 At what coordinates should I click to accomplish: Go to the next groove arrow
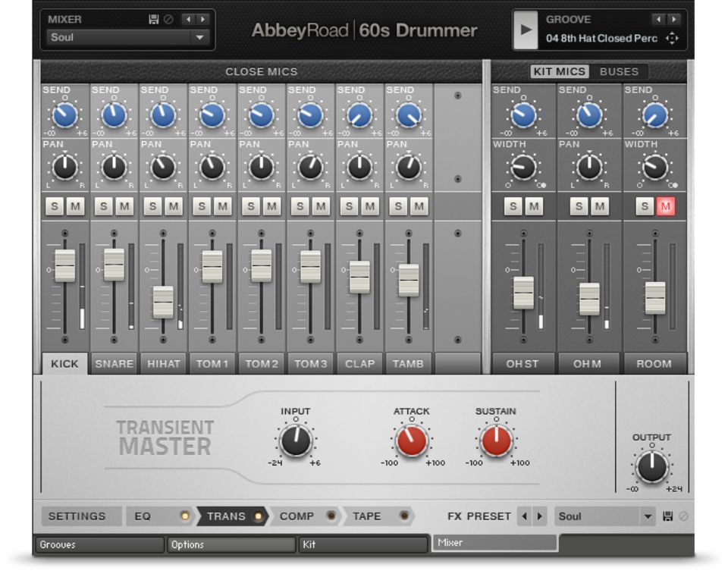coord(674,20)
